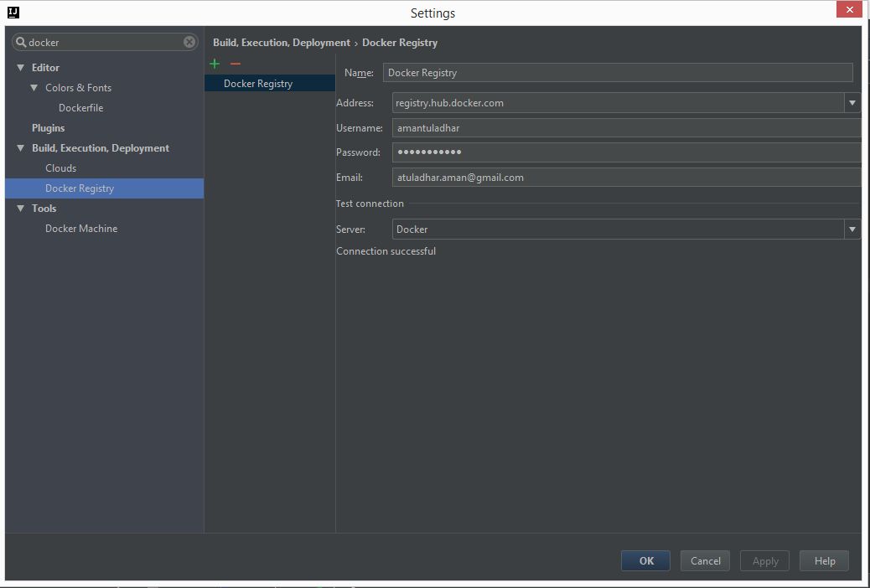Open the Address dropdown arrow
The image size is (870, 588).
click(x=852, y=103)
